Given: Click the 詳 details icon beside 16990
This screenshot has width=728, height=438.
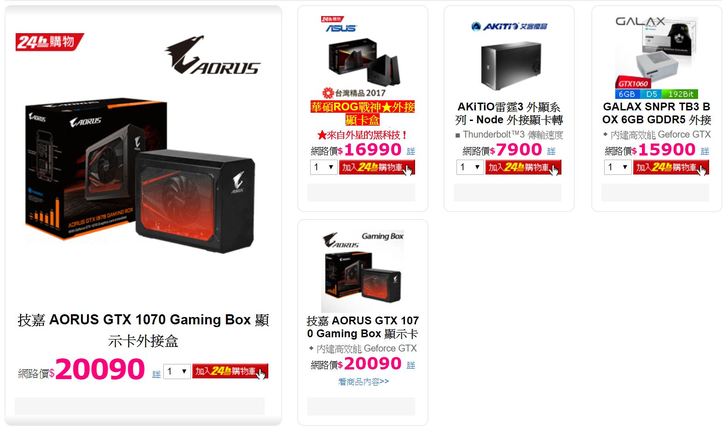Looking at the screenshot, I should [411, 151].
